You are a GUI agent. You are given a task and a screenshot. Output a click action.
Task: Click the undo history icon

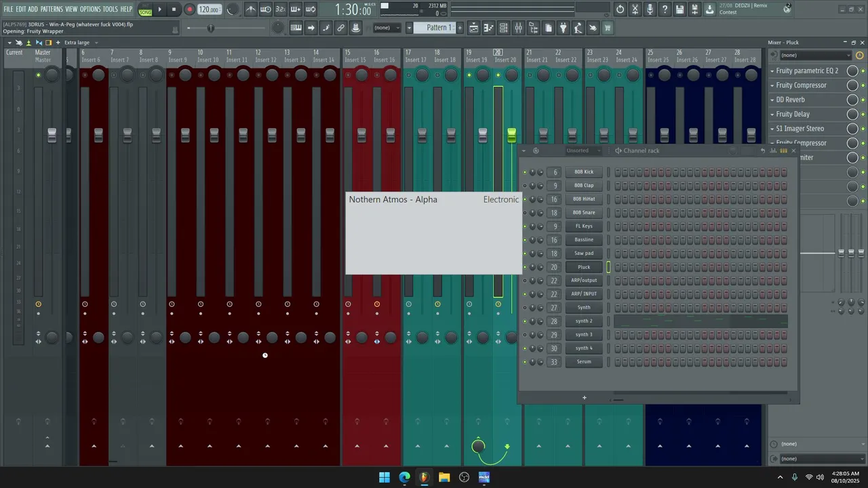point(620,9)
